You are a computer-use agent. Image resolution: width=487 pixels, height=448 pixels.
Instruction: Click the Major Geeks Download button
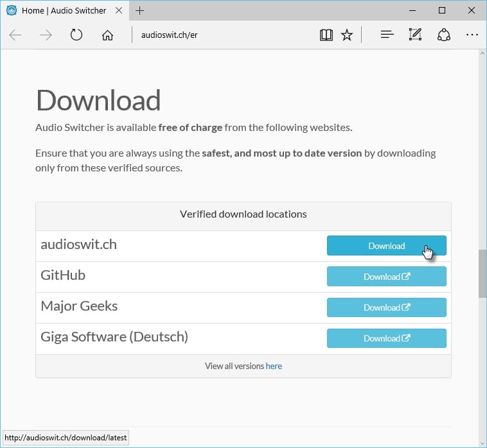click(x=386, y=307)
